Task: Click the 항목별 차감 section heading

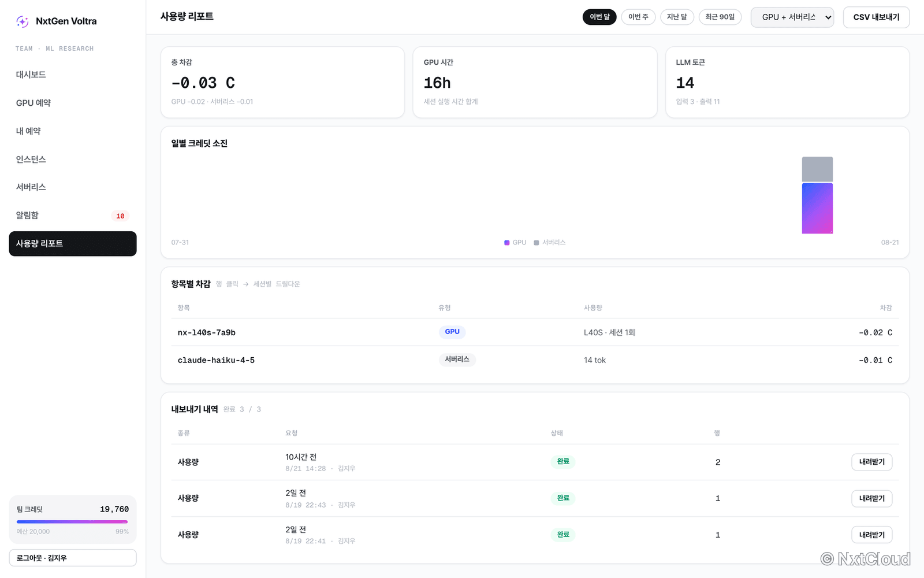Action: coord(191,284)
